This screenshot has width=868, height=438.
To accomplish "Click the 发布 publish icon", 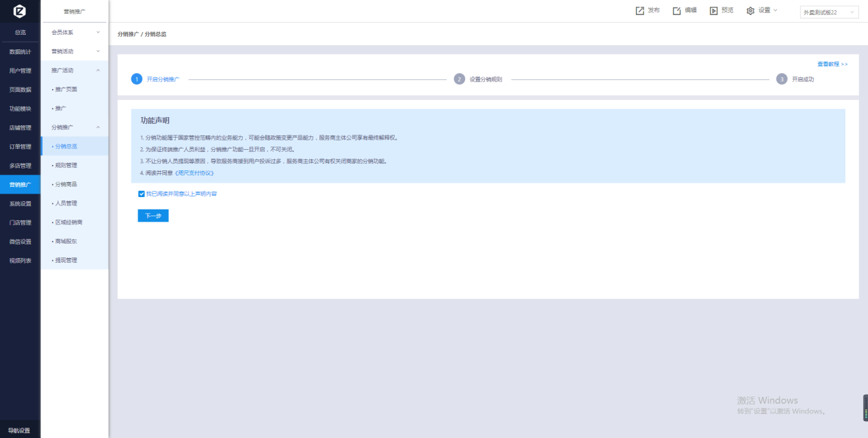I will point(640,11).
